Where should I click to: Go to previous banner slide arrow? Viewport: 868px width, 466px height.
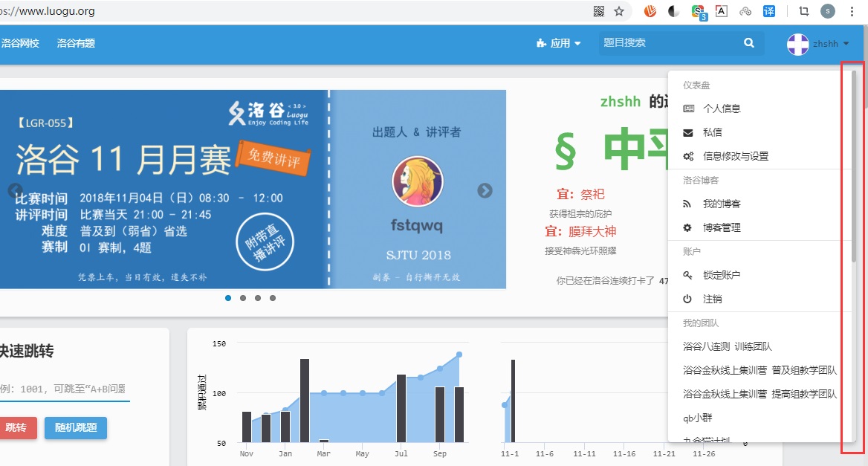tap(16, 190)
